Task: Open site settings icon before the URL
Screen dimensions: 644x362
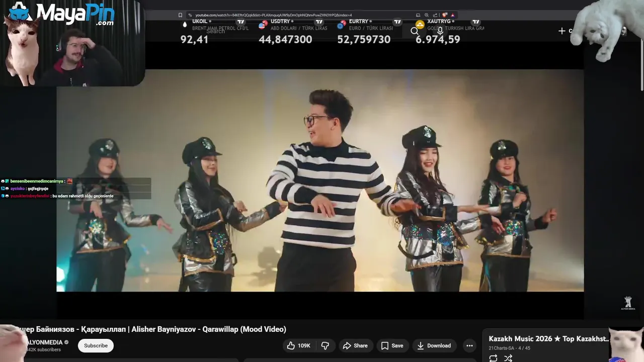Action: (x=190, y=15)
